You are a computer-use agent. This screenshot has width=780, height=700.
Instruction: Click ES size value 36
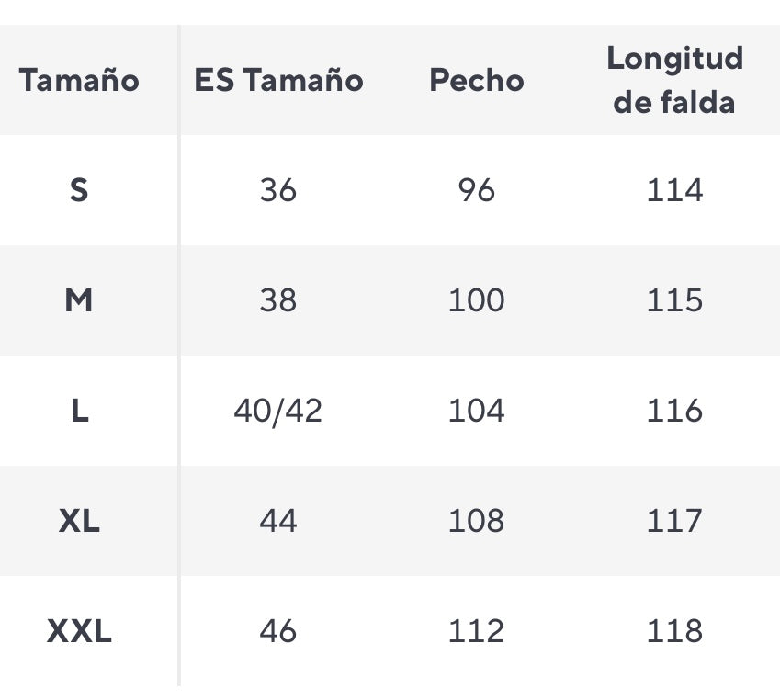[x=278, y=190]
